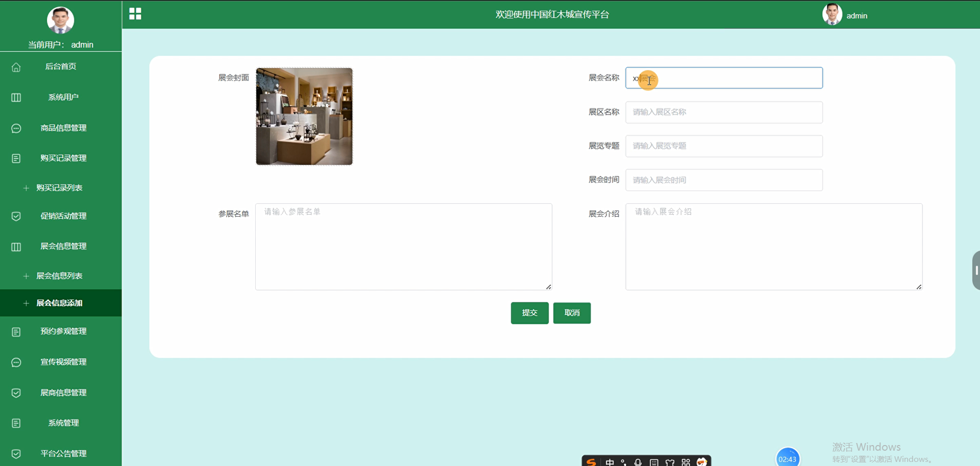Toggle the 中/英 language switch on the input bar
This screenshot has width=980, height=466.
[x=610, y=461]
